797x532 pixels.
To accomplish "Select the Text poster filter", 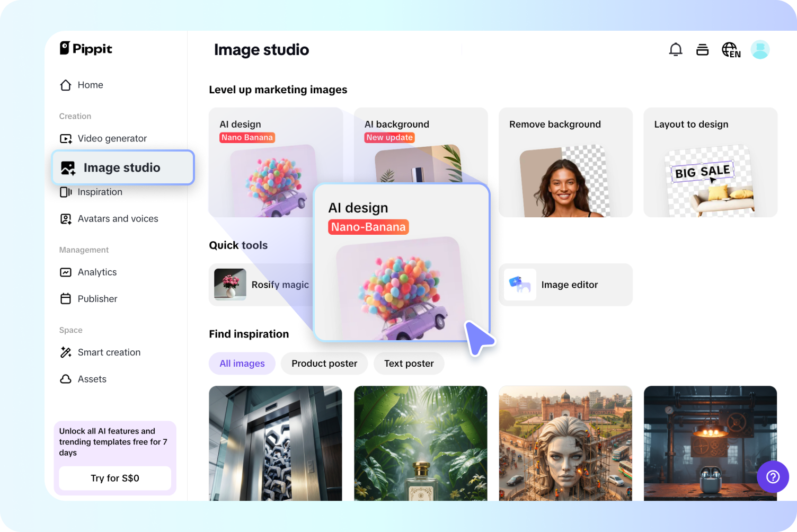I will pyautogui.click(x=409, y=363).
